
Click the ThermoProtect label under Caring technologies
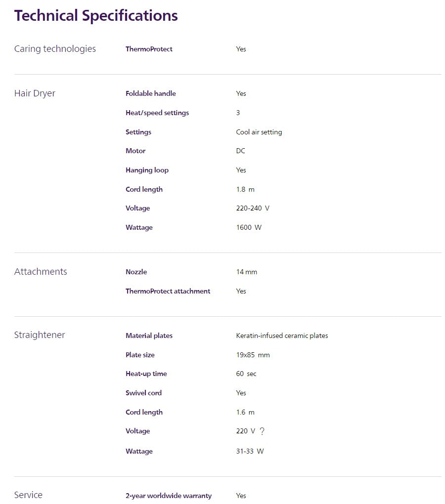click(x=149, y=49)
